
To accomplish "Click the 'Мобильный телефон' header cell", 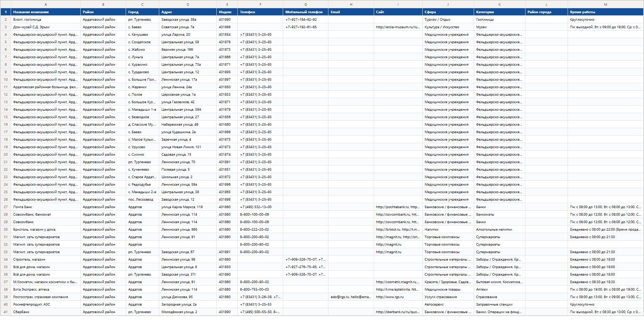I will (x=306, y=12).
